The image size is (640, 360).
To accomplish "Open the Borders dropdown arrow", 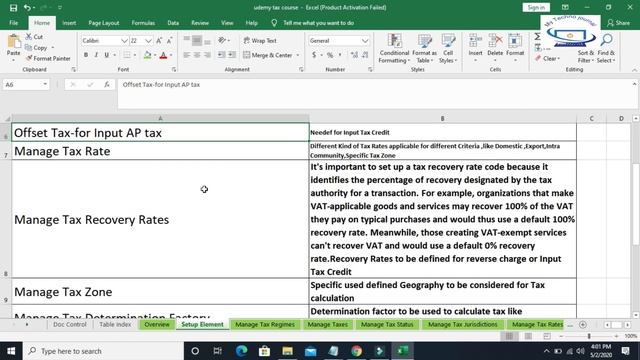I will pyautogui.click(x=135, y=55).
